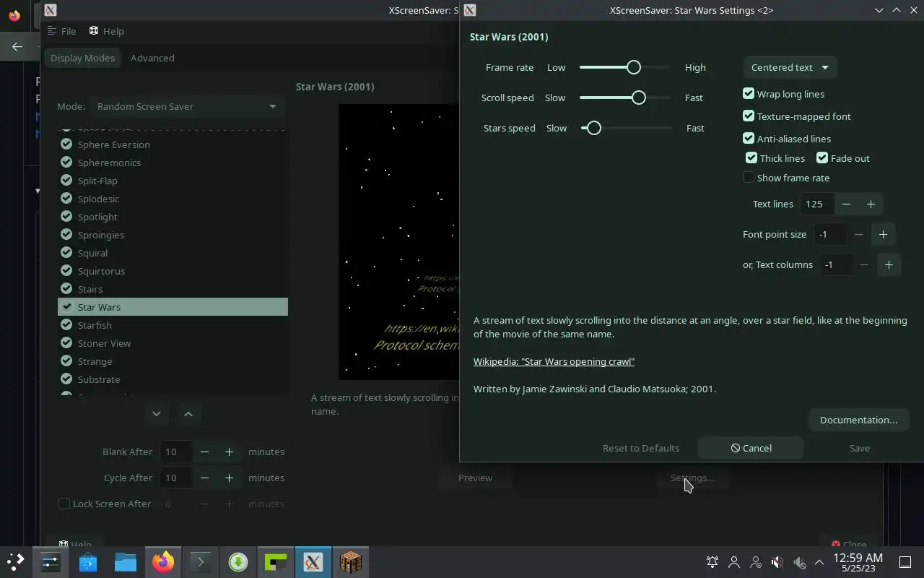Screen dimensions: 924x578
Task: Click the user switch tray icon
Action: pyautogui.click(x=756, y=561)
